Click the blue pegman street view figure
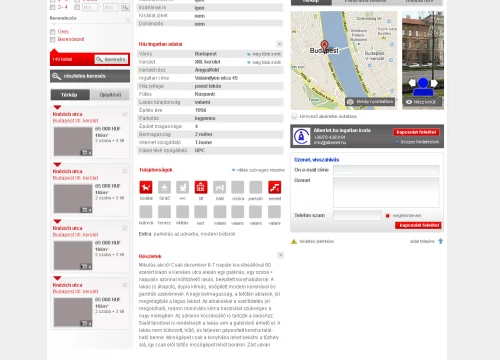 [x=423, y=87]
